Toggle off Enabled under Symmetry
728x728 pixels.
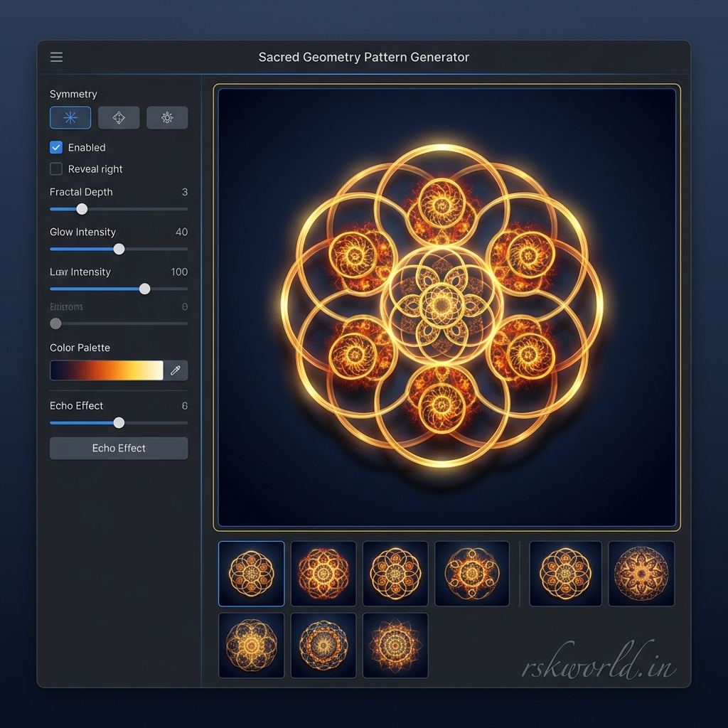(x=55, y=147)
